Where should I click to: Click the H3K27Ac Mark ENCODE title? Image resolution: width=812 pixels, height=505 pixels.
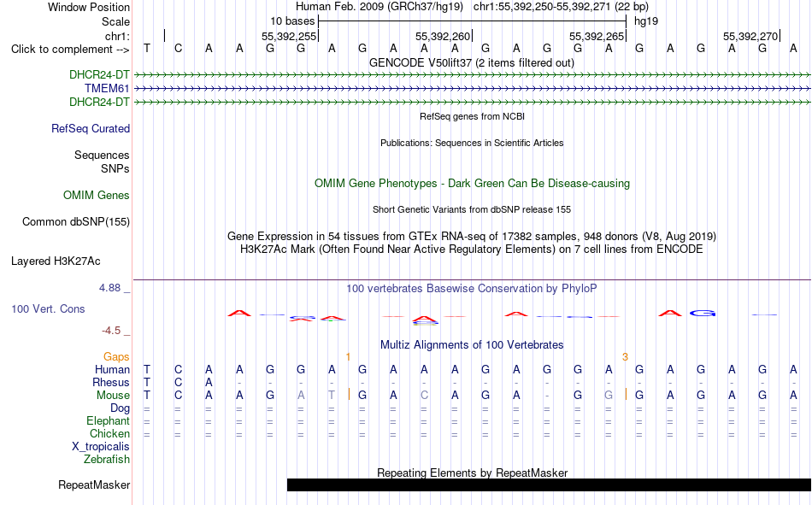point(472,250)
